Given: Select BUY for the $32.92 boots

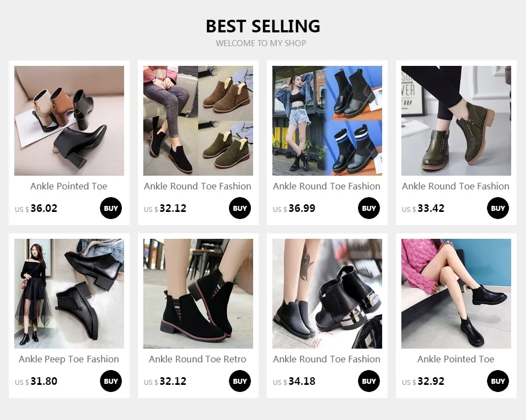Looking at the screenshot, I should point(498,381).
